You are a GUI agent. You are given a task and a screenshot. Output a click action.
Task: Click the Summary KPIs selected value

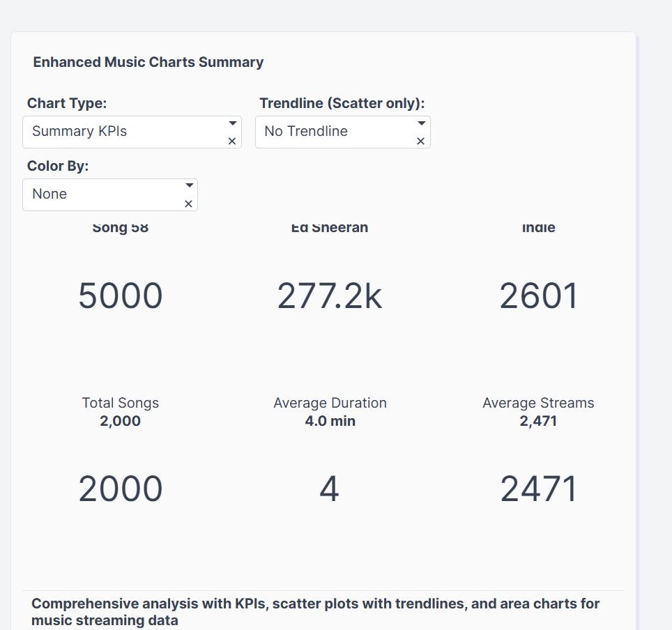pyautogui.click(x=79, y=132)
